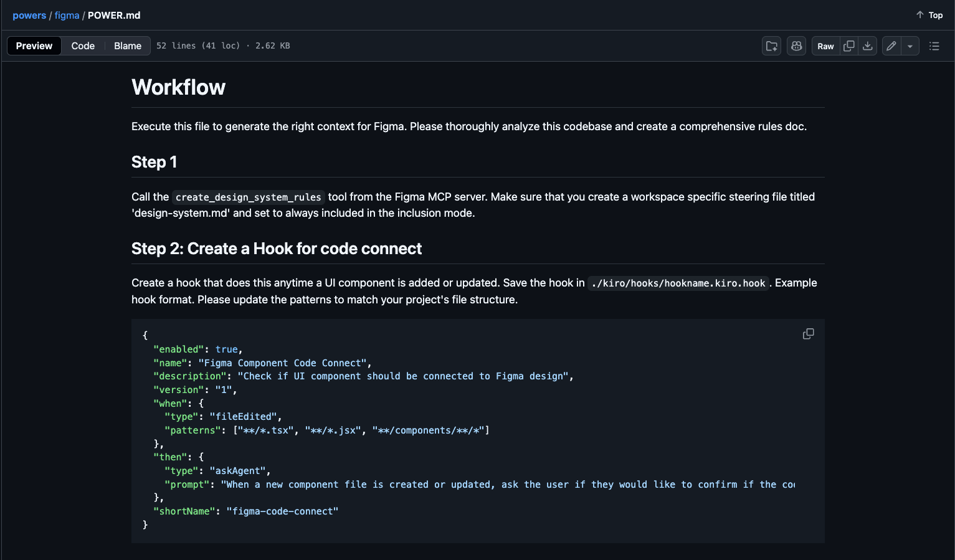This screenshot has width=955, height=560.
Task: View the Raw file
Action: (825, 46)
